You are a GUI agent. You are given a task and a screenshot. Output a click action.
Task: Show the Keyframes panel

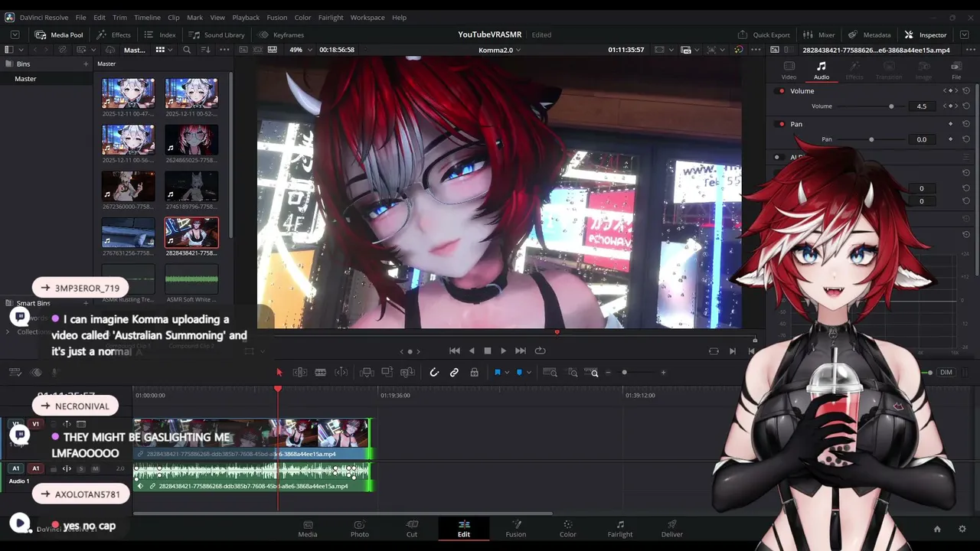coord(281,34)
